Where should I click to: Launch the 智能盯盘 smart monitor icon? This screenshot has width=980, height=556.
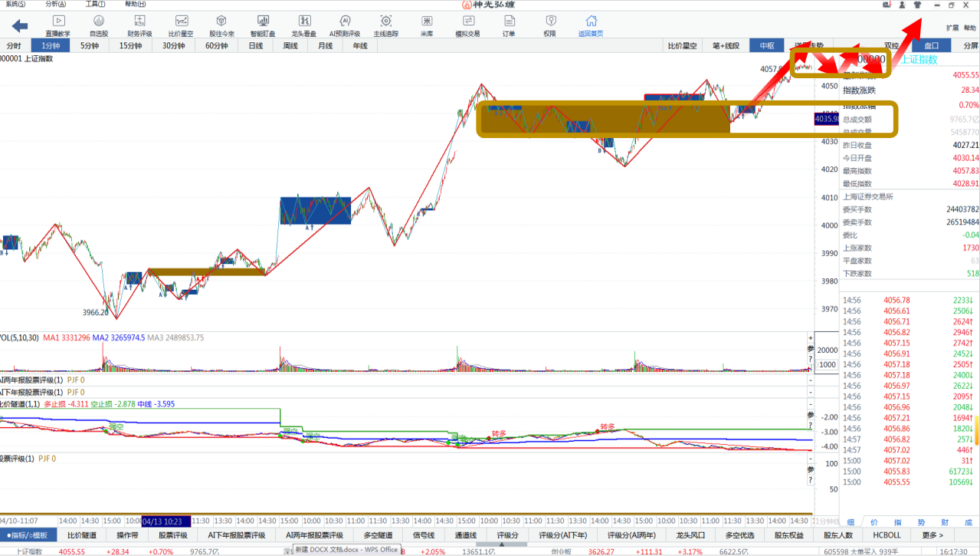click(x=263, y=25)
